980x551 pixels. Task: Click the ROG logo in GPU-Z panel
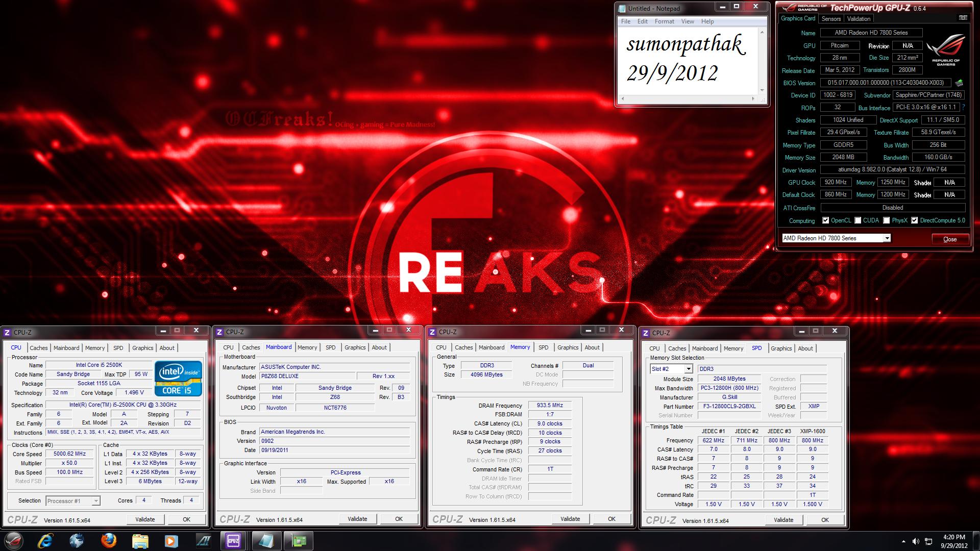[946, 49]
